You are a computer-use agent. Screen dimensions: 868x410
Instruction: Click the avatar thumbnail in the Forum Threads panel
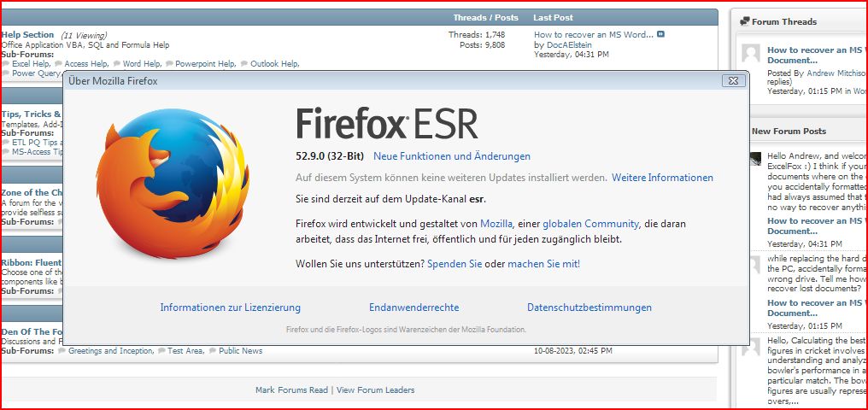point(751,54)
